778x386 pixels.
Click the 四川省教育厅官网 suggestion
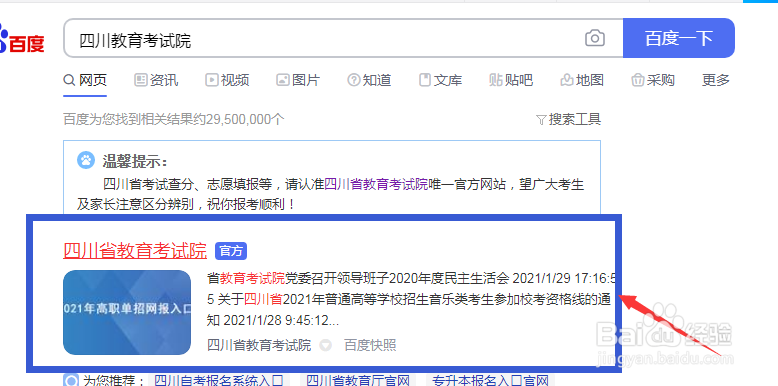(x=358, y=381)
